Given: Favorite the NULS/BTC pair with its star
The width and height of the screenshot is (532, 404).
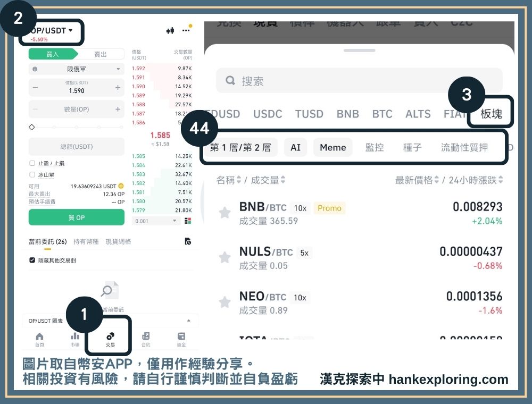Looking at the screenshot, I should click(225, 257).
